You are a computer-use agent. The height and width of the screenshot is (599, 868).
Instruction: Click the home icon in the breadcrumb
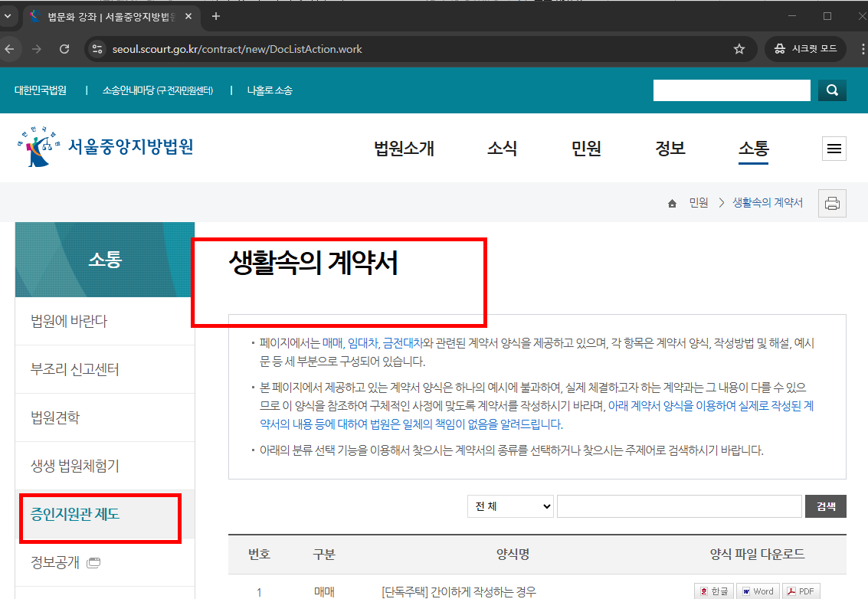672,202
